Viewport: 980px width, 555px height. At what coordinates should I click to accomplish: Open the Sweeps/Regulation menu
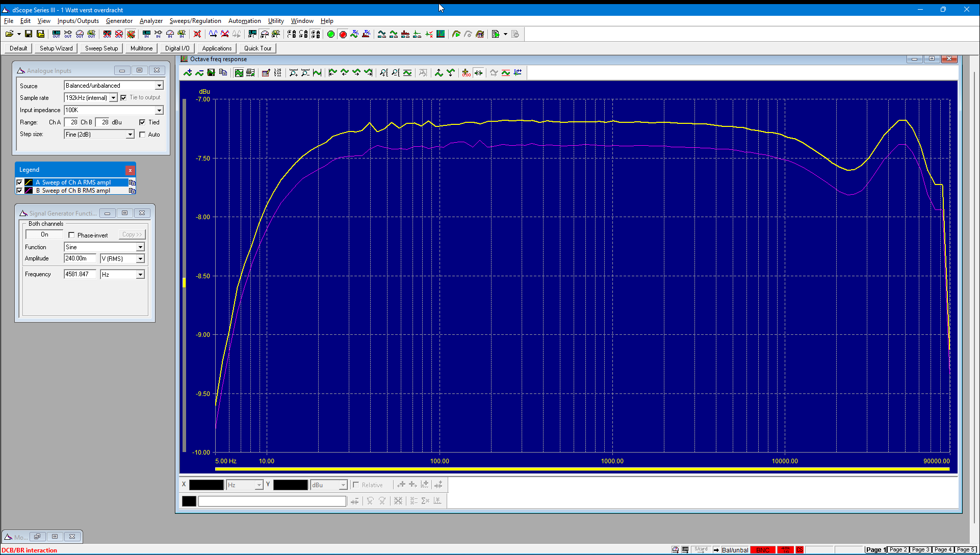[195, 21]
